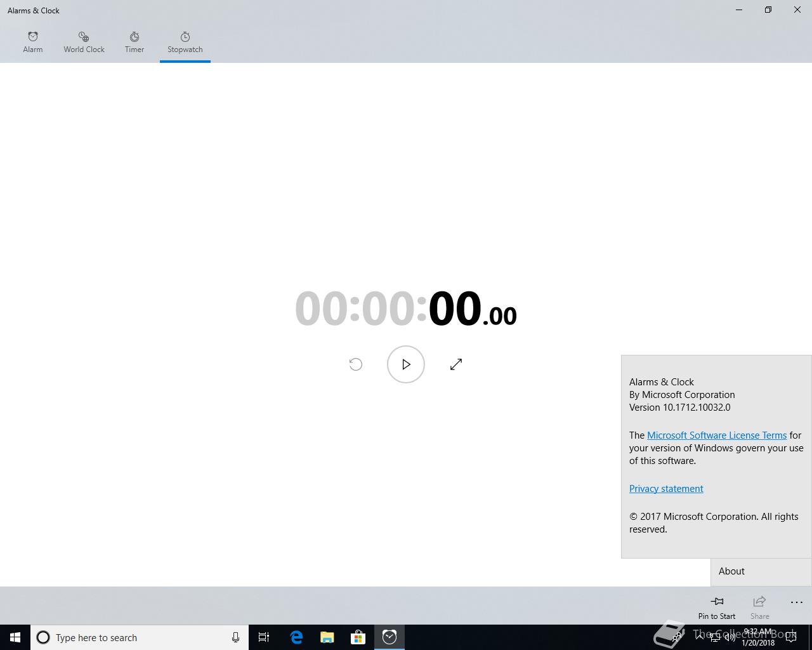
Task: Switch to the Alarm tab
Action: click(x=33, y=43)
